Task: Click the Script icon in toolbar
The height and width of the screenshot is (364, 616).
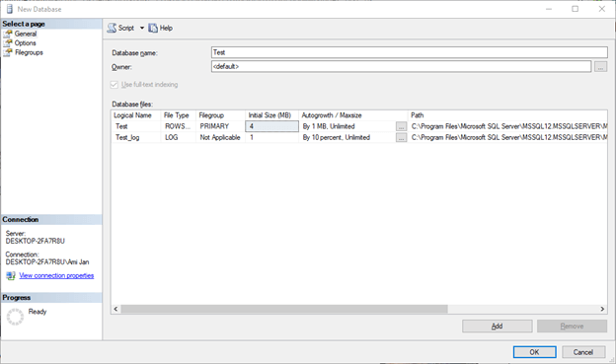Action: [112, 28]
